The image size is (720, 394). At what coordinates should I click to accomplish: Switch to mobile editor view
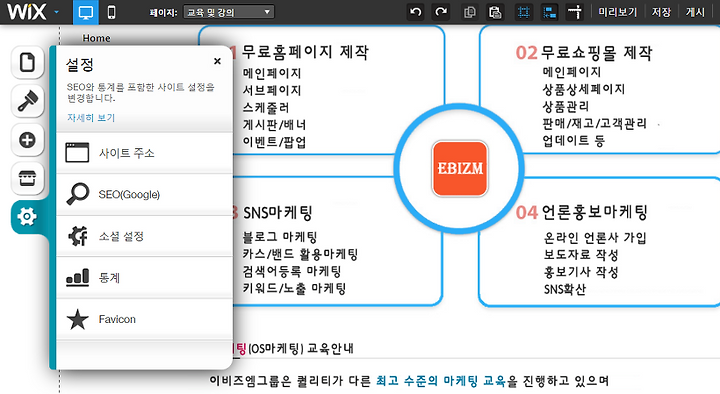111,12
